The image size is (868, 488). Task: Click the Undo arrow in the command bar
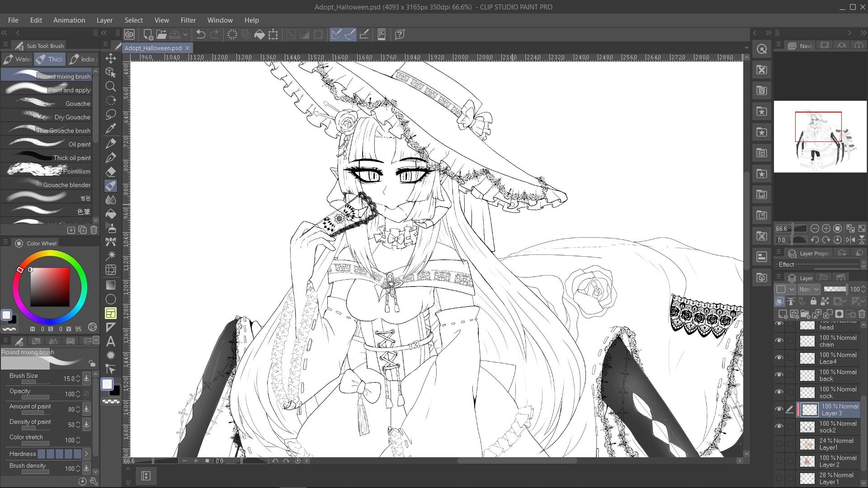pos(201,34)
